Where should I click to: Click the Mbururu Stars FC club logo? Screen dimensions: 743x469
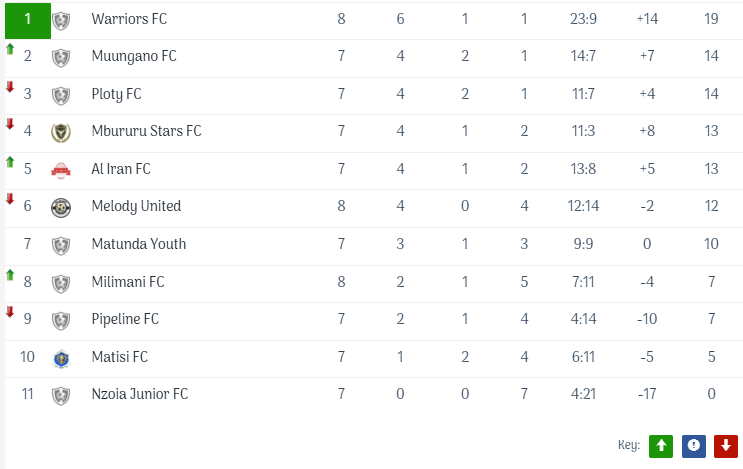(61, 132)
